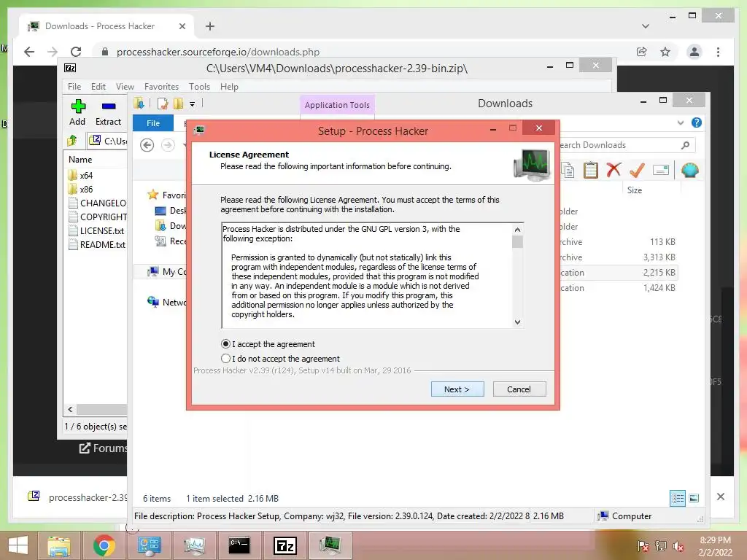747x560 pixels.
Task: Open Help menu in 7-Zip
Action: tap(229, 87)
